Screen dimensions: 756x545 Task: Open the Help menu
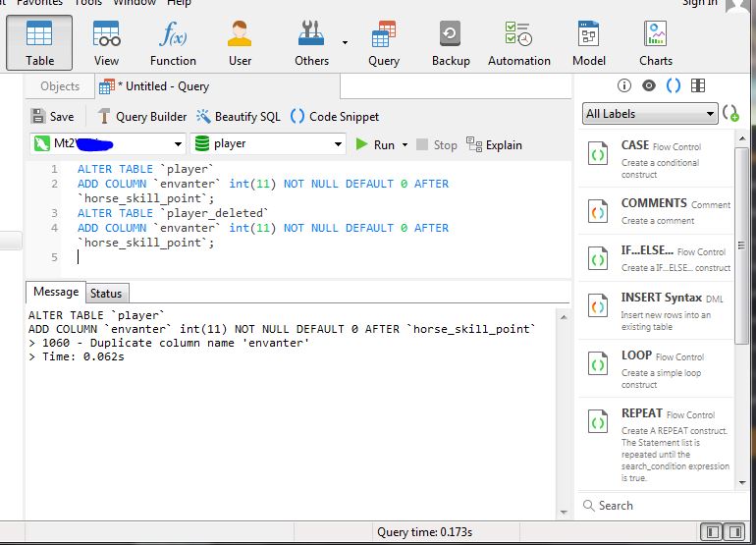click(180, 2)
